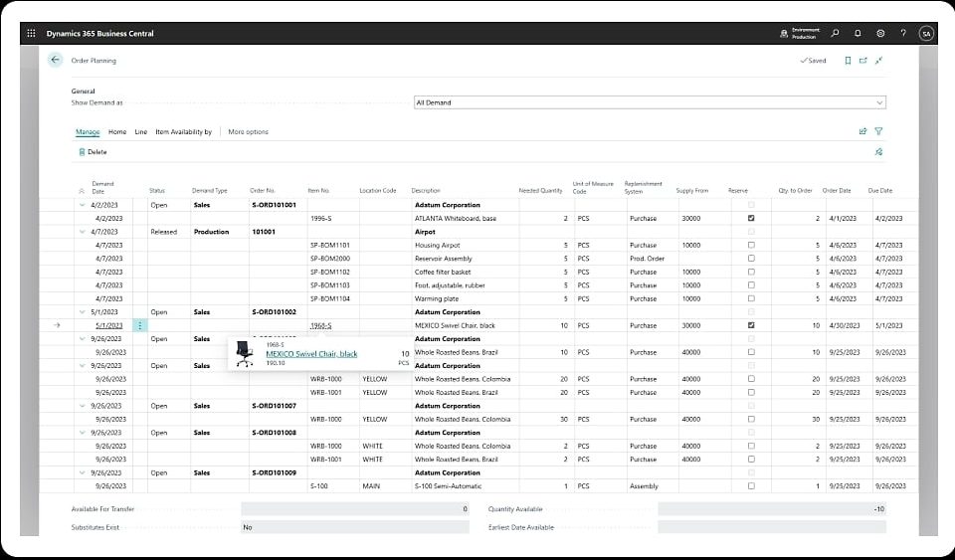Click the Saved status indicator
This screenshot has width=955, height=560.
813,61
